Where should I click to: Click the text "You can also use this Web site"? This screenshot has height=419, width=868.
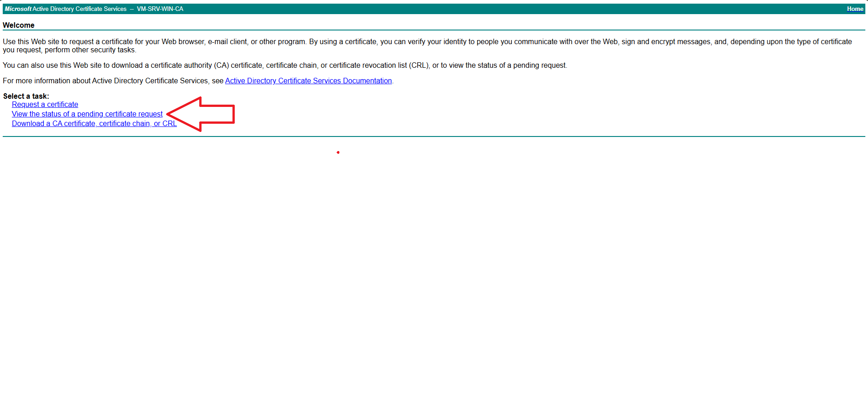53,65
